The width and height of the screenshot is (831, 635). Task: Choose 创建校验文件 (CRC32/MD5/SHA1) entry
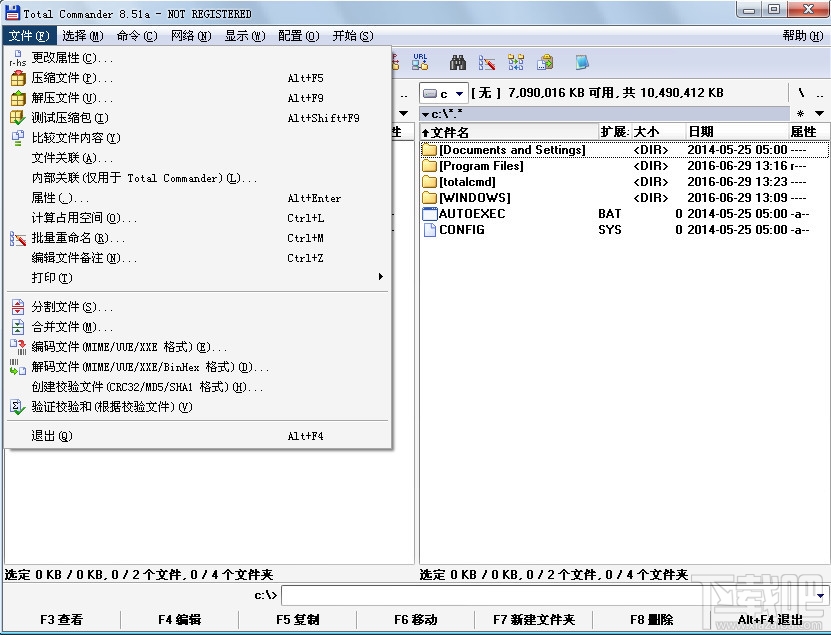pyautogui.click(x=197, y=387)
